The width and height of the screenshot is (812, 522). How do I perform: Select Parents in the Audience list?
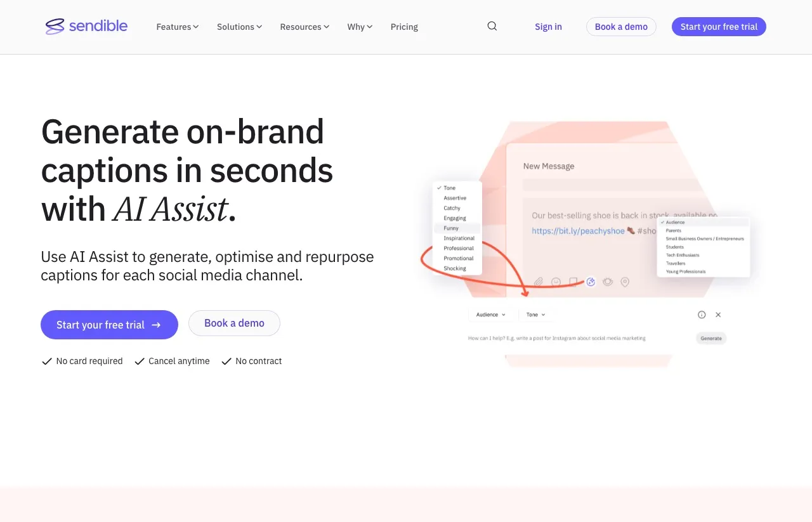point(673,231)
